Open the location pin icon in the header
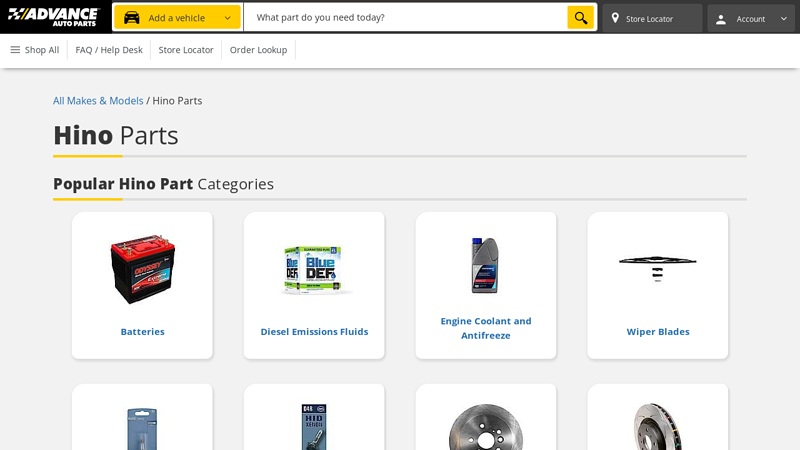The image size is (800, 450). point(615,18)
